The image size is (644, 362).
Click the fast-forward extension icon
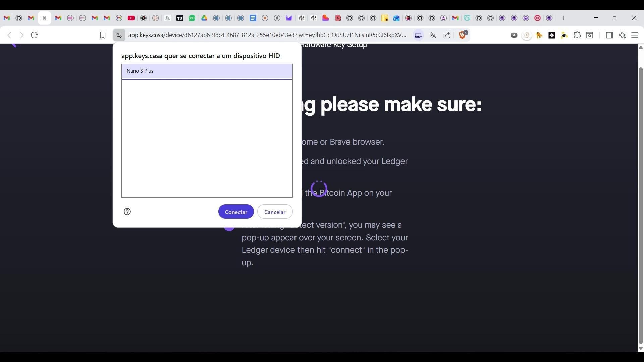click(514, 35)
